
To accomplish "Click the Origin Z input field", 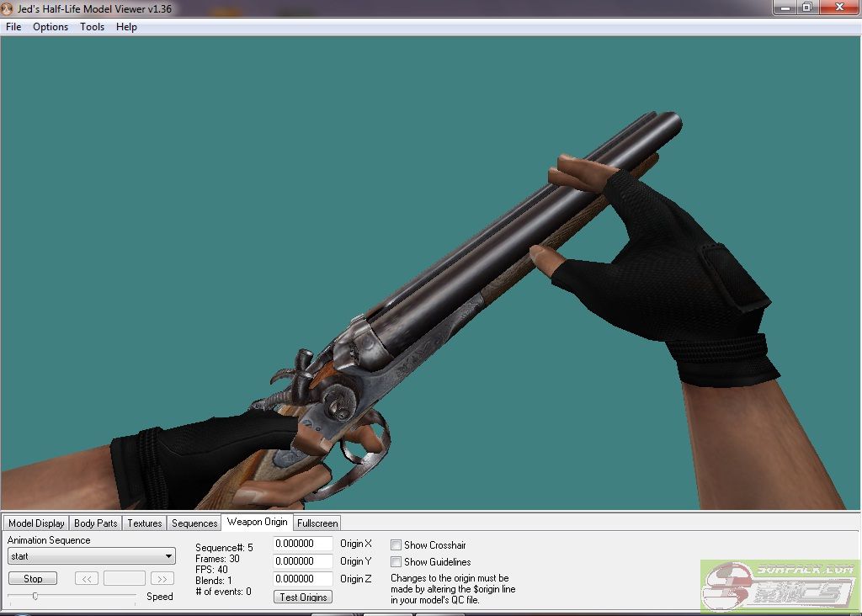I will coord(303,579).
